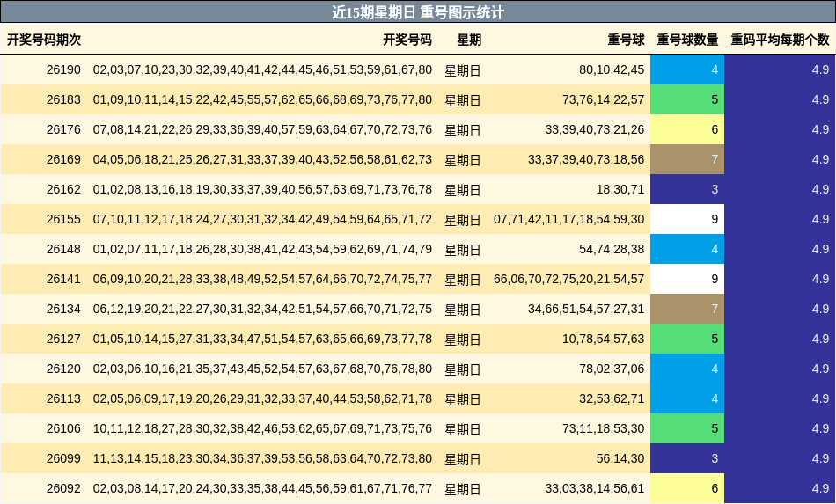Click the 4.9 average in row 26190
The image size is (836, 504).
click(820, 69)
